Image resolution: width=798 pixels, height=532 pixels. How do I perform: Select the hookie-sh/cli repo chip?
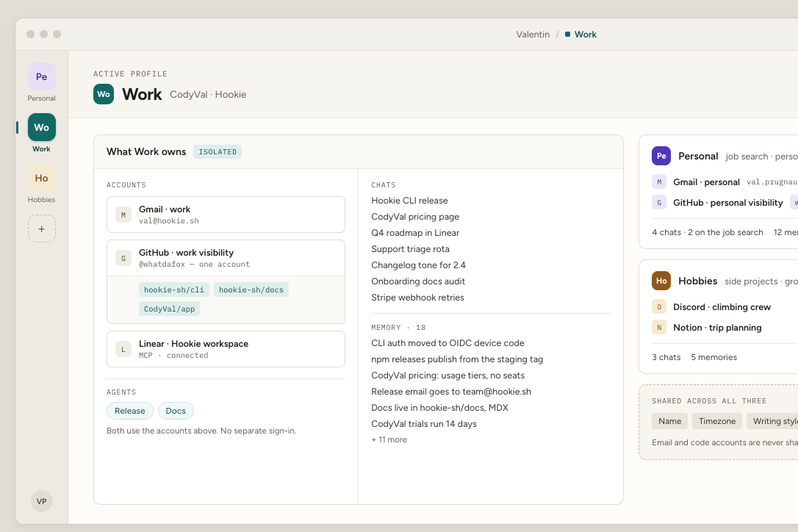pos(173,290)
